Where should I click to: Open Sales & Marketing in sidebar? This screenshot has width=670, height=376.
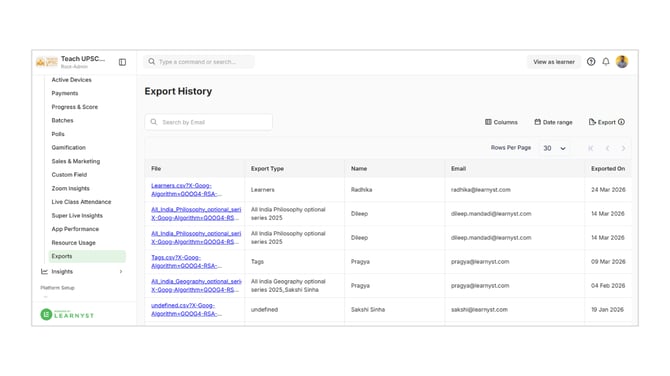[76, 161]
